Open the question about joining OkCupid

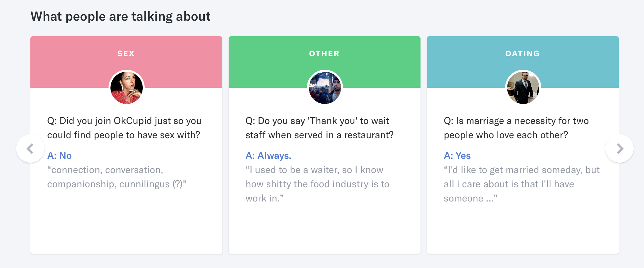124,128
